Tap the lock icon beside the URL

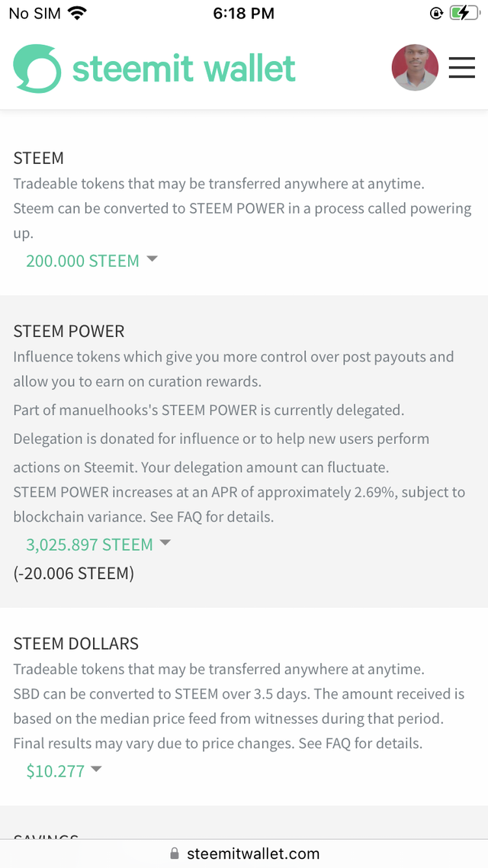coord(175,853)
